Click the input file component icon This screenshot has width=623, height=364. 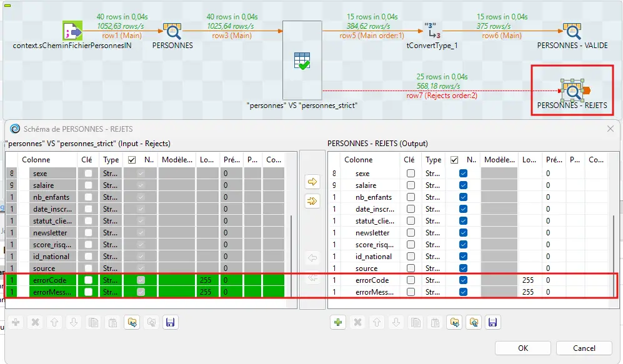(73, 31)
